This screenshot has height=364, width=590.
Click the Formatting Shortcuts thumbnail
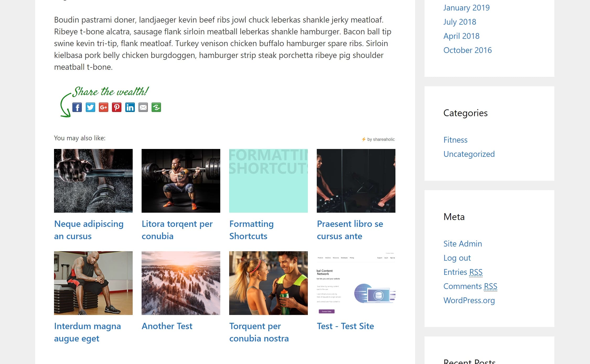point(269,181)
